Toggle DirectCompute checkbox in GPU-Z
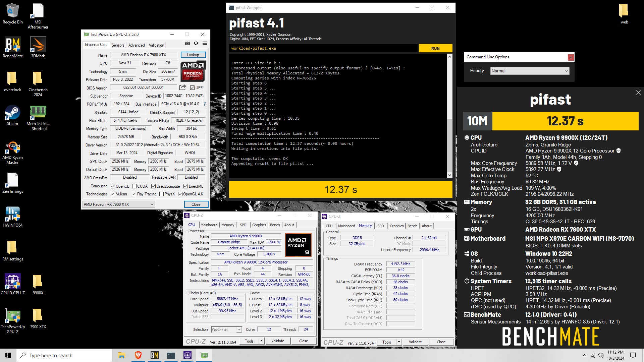The image size is (644, 362). coord(153,186)
